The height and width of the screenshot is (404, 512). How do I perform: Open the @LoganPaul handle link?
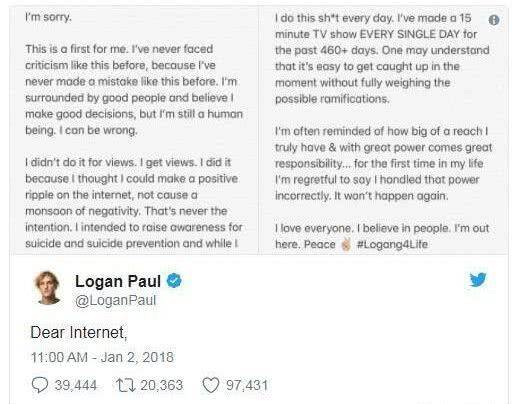(116, 300)
